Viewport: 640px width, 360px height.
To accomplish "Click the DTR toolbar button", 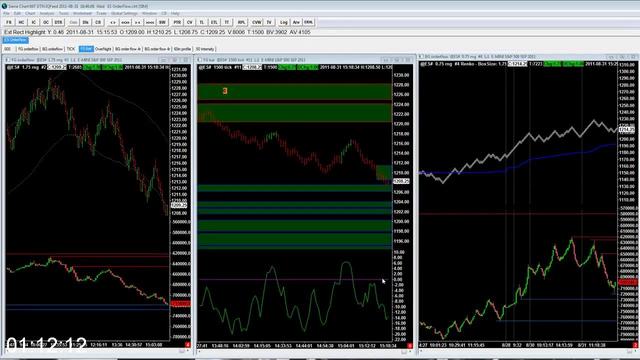I will pyautogui.click(x=58, y=22).
